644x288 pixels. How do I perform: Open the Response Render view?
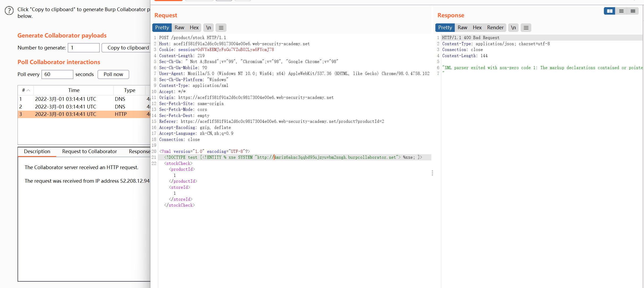click(x=495, y=28)
